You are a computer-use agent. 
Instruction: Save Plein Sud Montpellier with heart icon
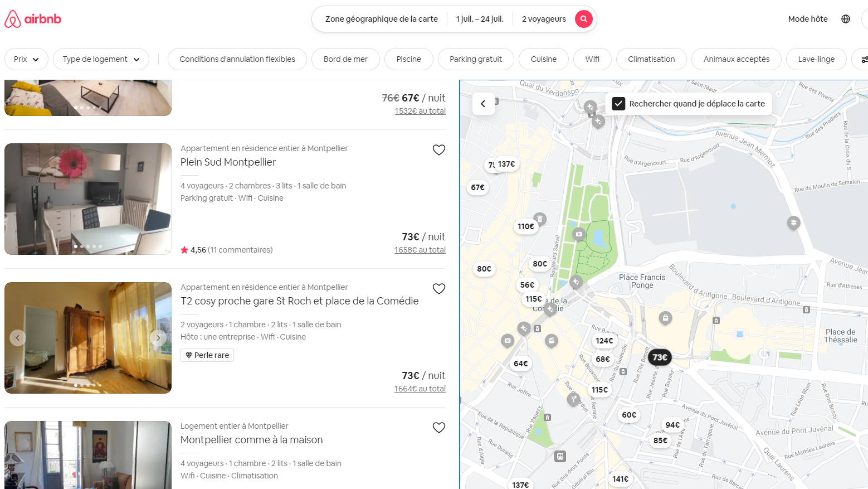(x=438, y=150)
